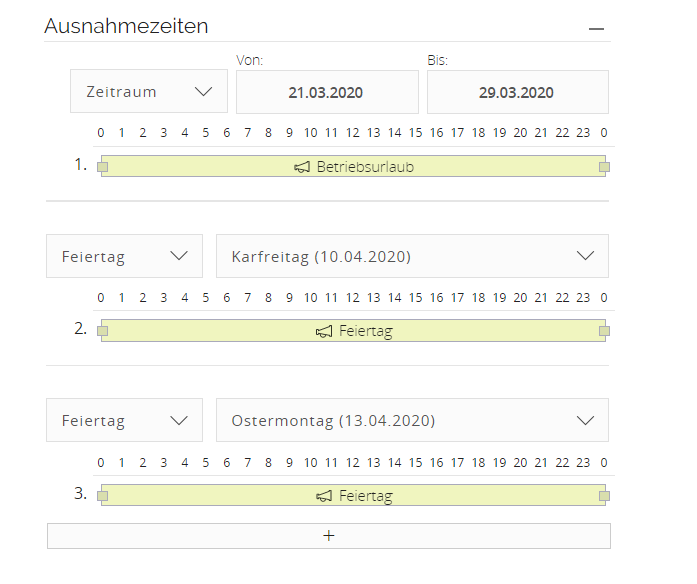Click left handle of row 2 Feiertag bar
697x584 pixels.
(x=103, y=331)
